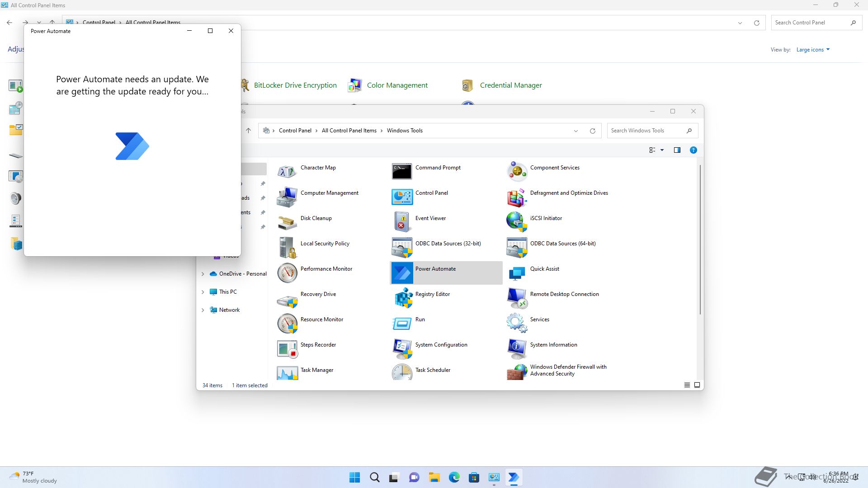Viewport: 868px width, 488px height.
Task: Refresh the Windows Tools window
Action: [592, 131]
